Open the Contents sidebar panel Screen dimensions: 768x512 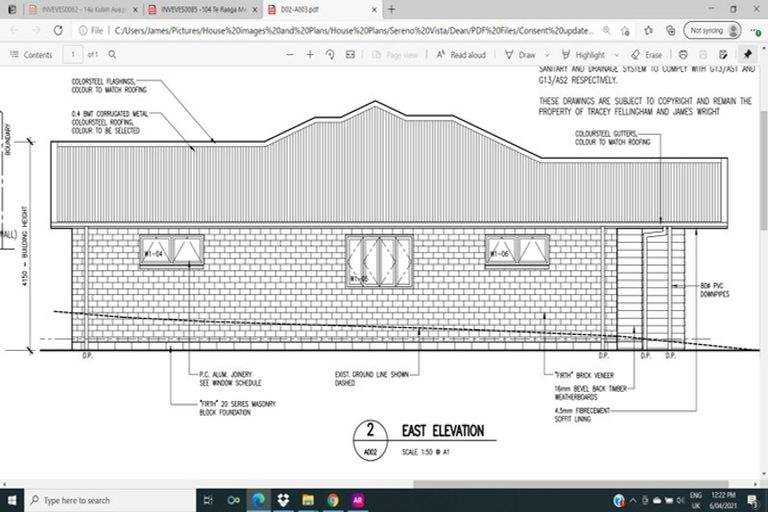tap(30, 55)
